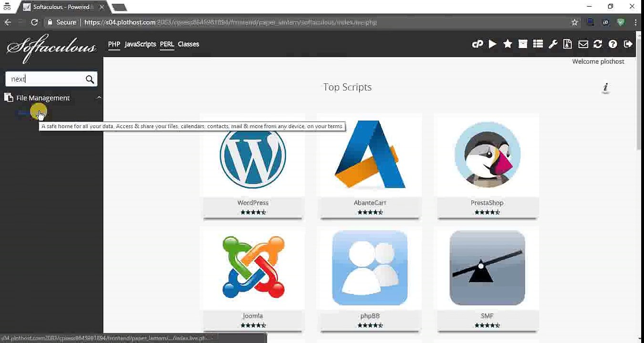Click the 'Welcome plothost' text
Screen dimensions: 644x343
(598, 61)
